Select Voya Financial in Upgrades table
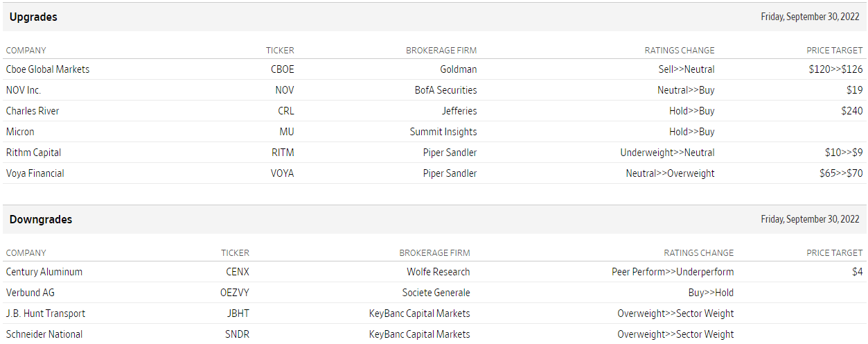 35,173
